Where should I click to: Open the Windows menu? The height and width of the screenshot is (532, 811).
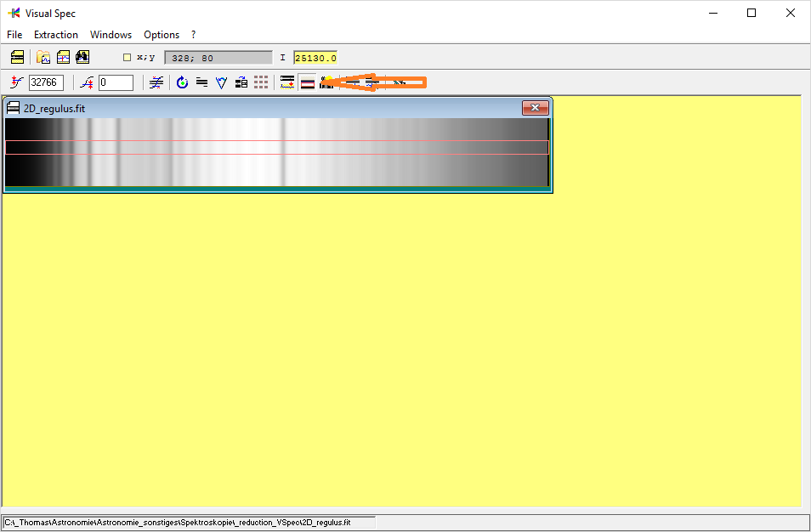click(x=111, y=35)
